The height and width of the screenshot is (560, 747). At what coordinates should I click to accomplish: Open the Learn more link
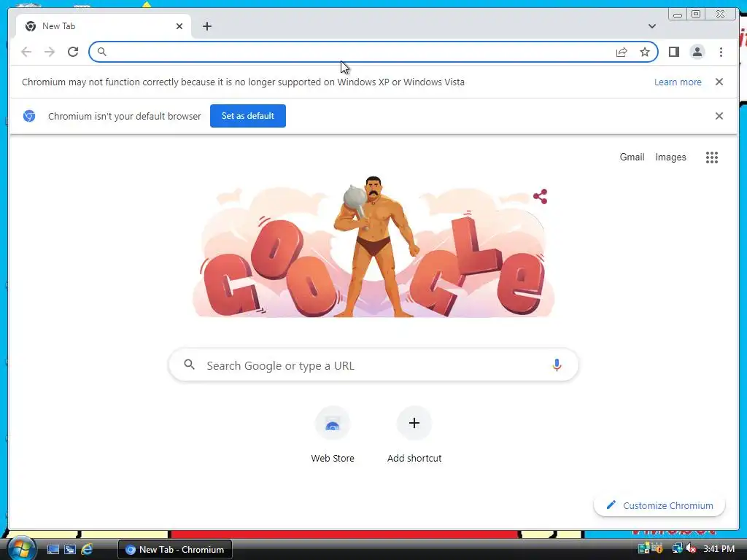click(x=678, y=82)
